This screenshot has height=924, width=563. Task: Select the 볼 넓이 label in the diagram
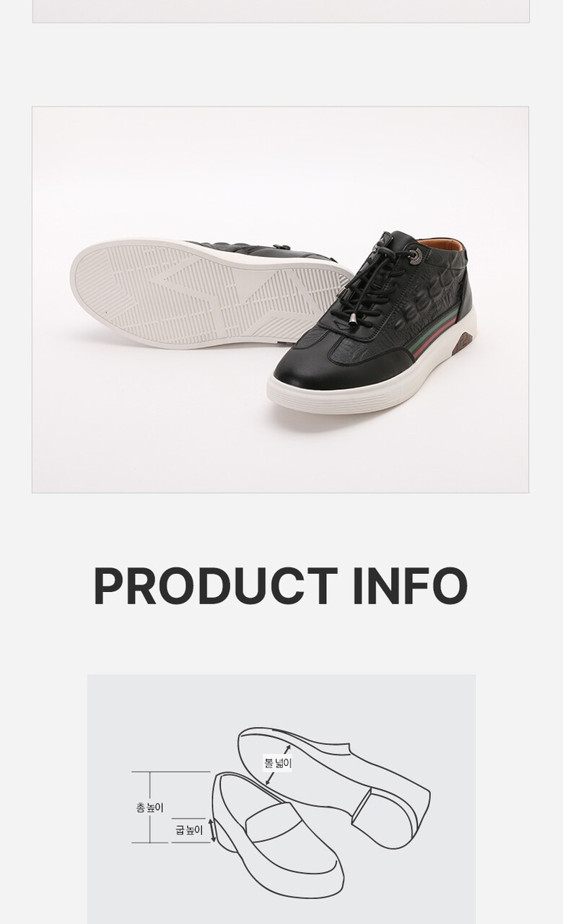coord(278,762)
